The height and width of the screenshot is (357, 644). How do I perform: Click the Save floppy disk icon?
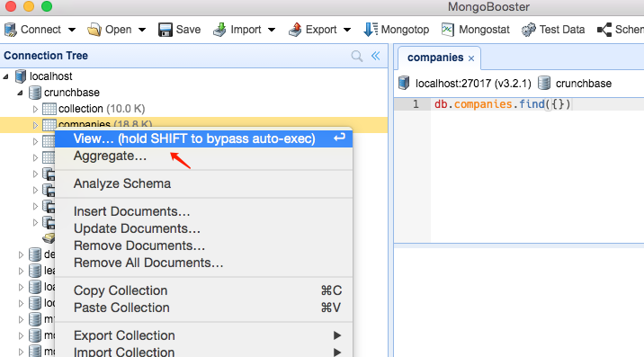(165, 30)
